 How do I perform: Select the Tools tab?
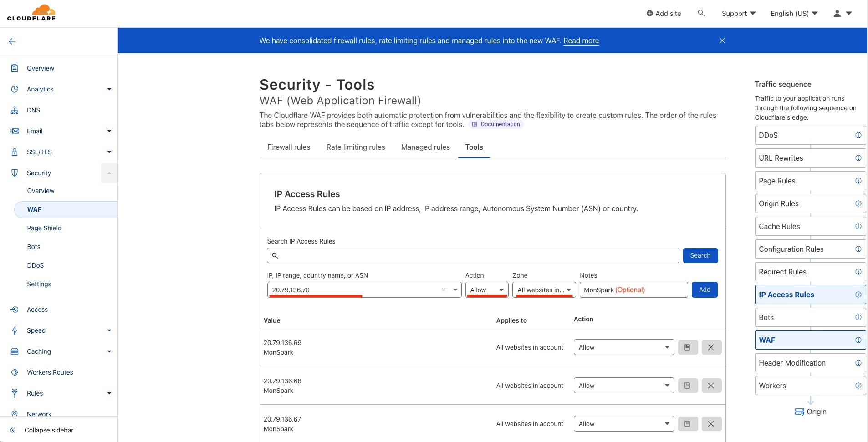[474, 147]
